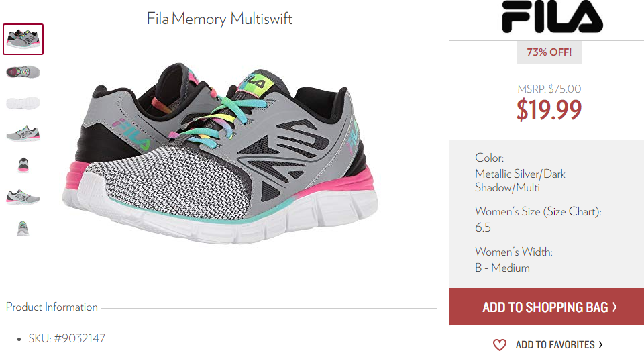Click the chevron arrow on Add to Shopping Bag
The width and height of the screenshot is (644, 355).
pyautogui.click(x=614, y=307)
